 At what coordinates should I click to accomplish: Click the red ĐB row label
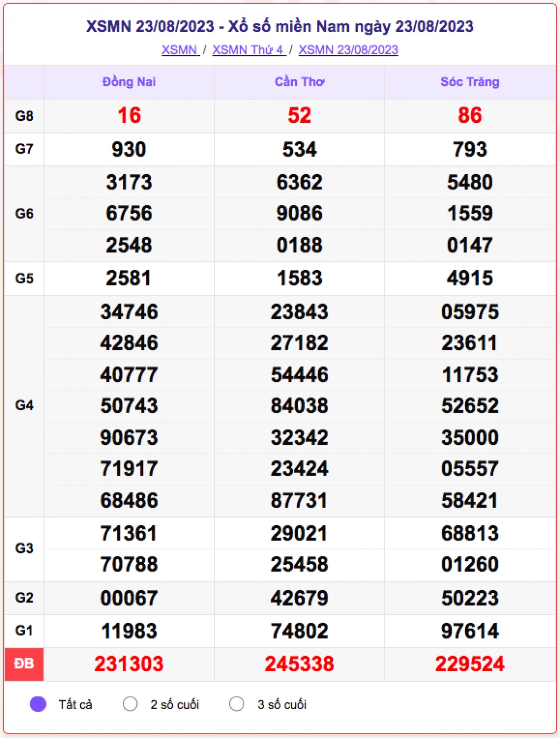point(24,664)
